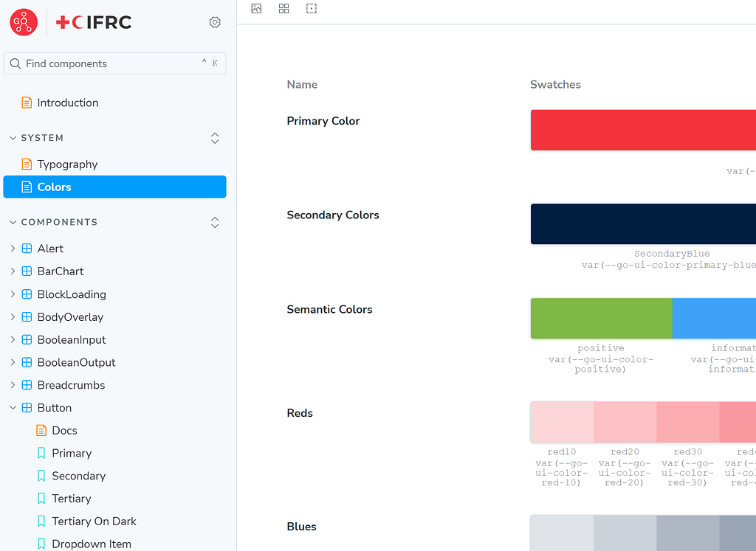The width and height of the screenshot is (756, 551).
Task: Expand the BarChart tree chevron
Action: (x=13, y=271)
